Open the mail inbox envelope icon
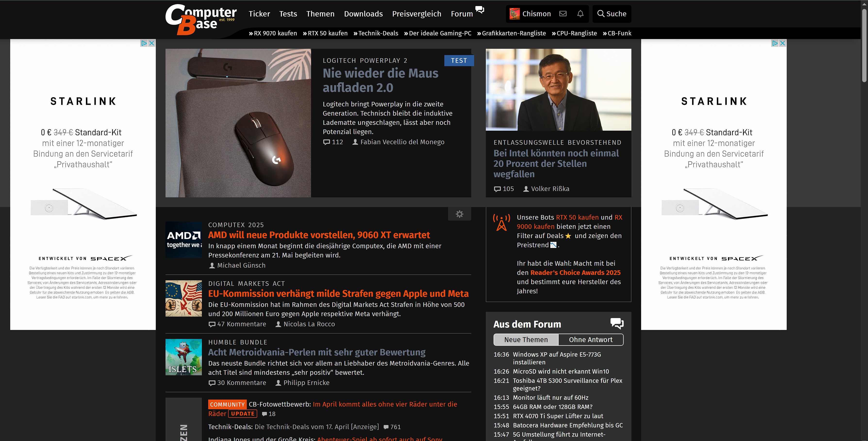Screen dimensions: 868x441 (563, 14)
